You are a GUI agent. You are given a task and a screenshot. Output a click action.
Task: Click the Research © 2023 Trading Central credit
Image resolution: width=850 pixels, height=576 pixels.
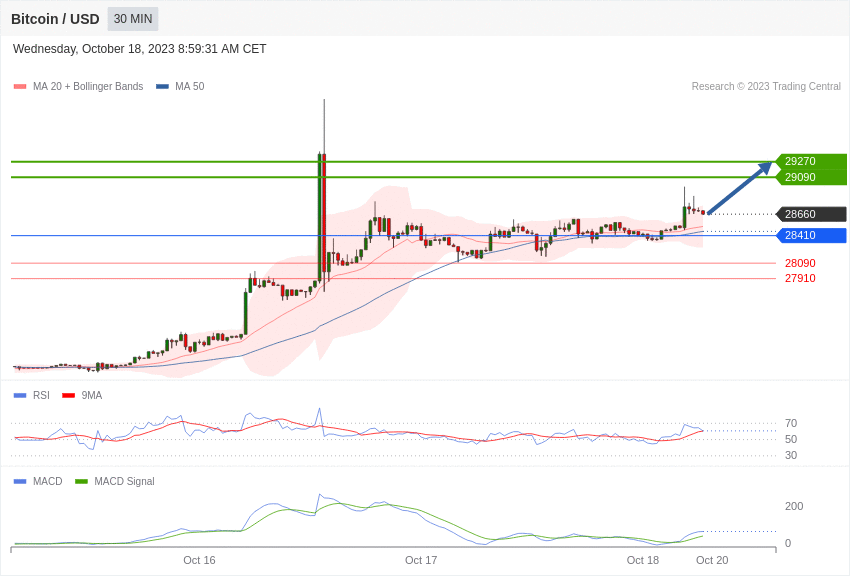[766, 86]
